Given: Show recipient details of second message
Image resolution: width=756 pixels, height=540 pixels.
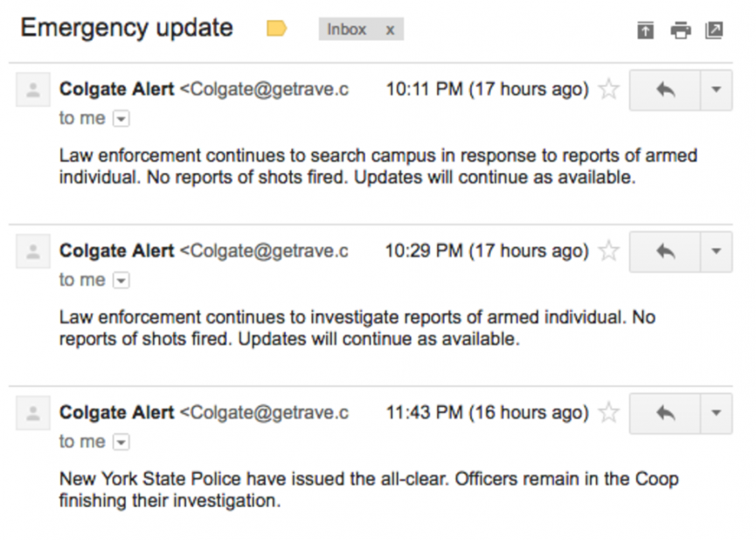Looking at the screenshot, I should (x=121, y=280).
